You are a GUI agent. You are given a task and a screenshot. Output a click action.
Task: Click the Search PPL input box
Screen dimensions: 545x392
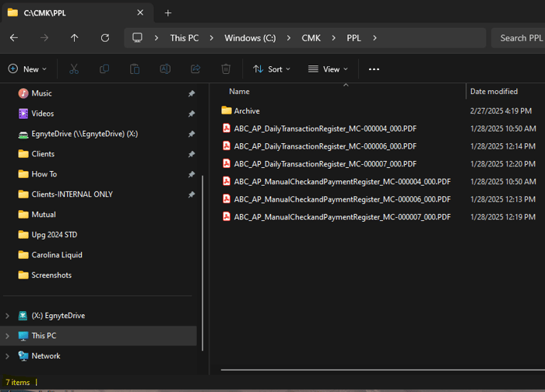(x=519, y=38)
